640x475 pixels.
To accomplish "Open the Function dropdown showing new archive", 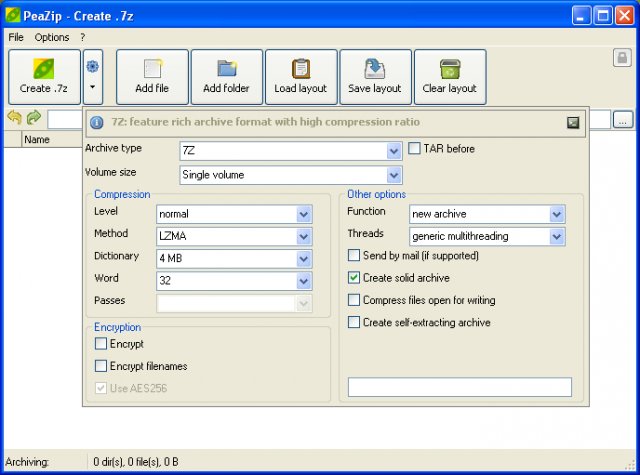I will click(x=557, y=214).
